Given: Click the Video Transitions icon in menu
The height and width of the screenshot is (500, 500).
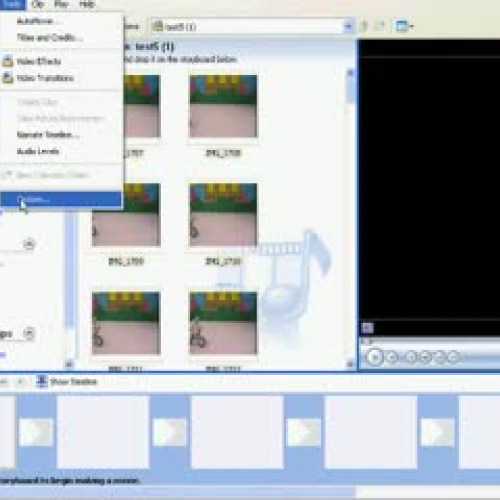Looking at the screenshot, I should point(8,78).
